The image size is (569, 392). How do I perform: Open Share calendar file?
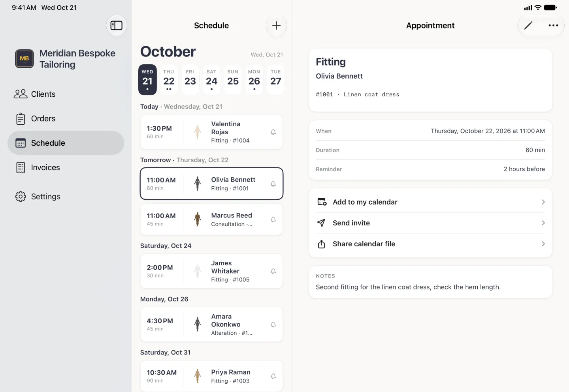(x=430, y=244)
